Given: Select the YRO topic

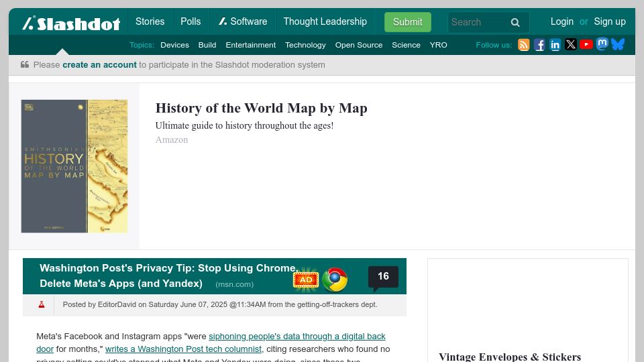Looking at the screenshot, I should pos(438,45).
